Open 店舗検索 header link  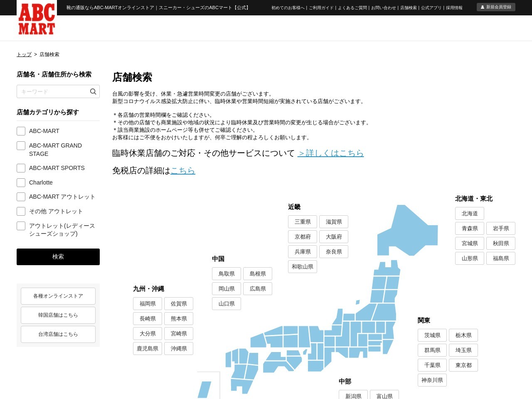pos(409,8)
